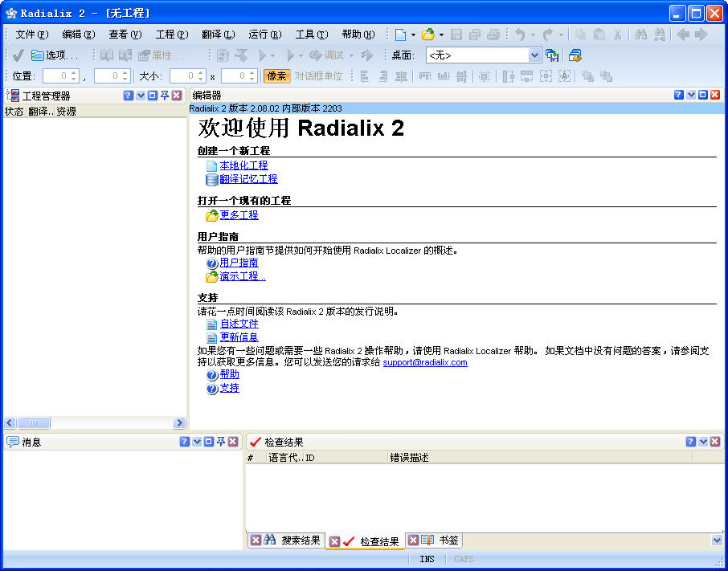
Task: Click the 本地化工程 link
Action: (243, 165)
